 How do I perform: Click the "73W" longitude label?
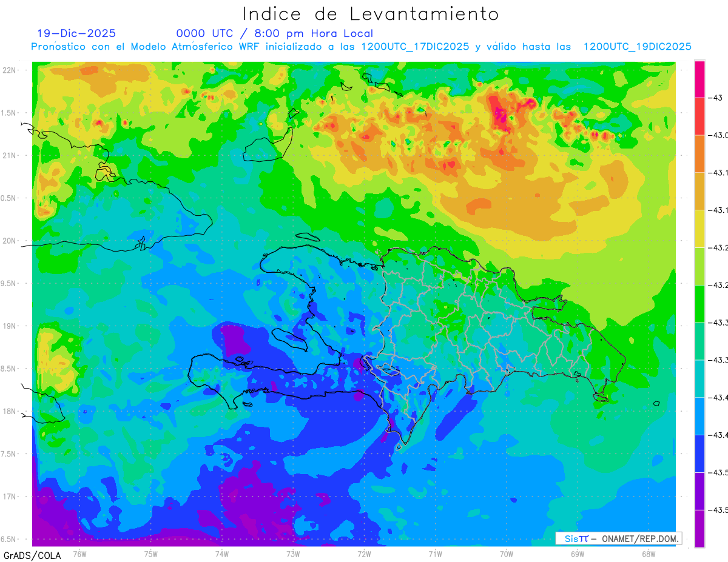pos(293,554)
